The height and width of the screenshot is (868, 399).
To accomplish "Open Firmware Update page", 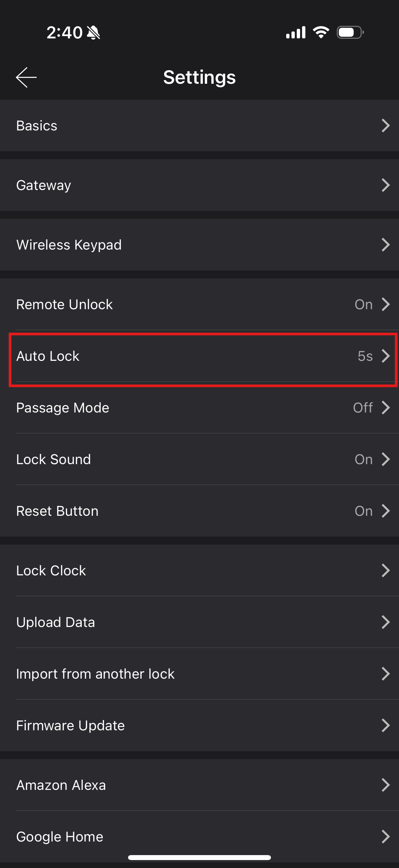I will tap(199, 725).
